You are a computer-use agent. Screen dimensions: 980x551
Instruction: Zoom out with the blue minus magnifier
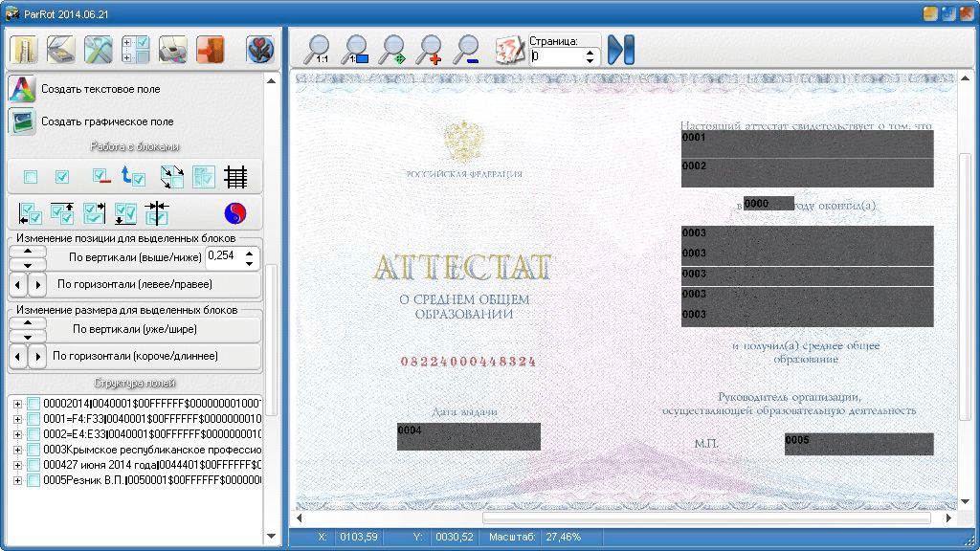tap(468, 50)
